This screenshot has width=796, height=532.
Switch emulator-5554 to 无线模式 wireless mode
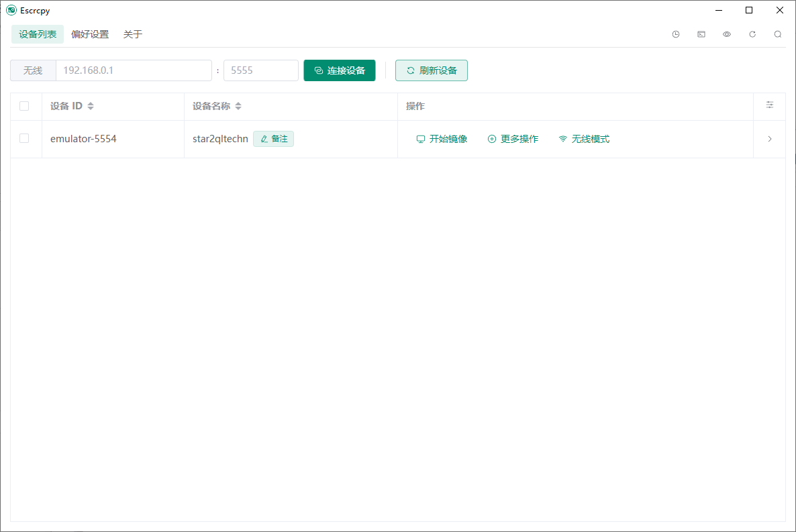(x=584, y=140)
